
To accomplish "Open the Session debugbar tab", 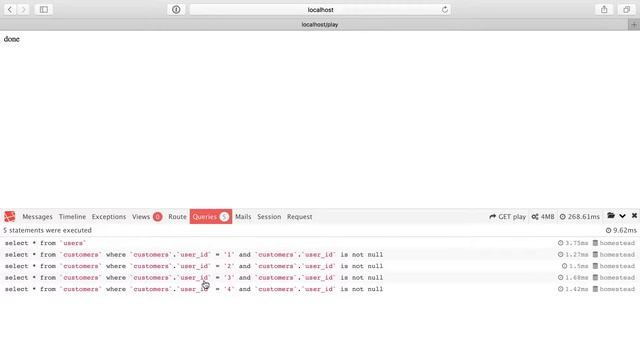I will (269, 217).
